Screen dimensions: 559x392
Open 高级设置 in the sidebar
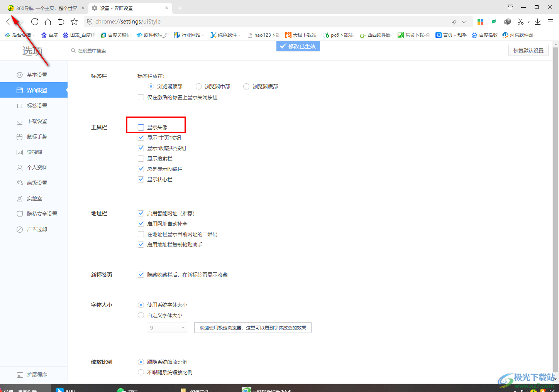[34, 183]
